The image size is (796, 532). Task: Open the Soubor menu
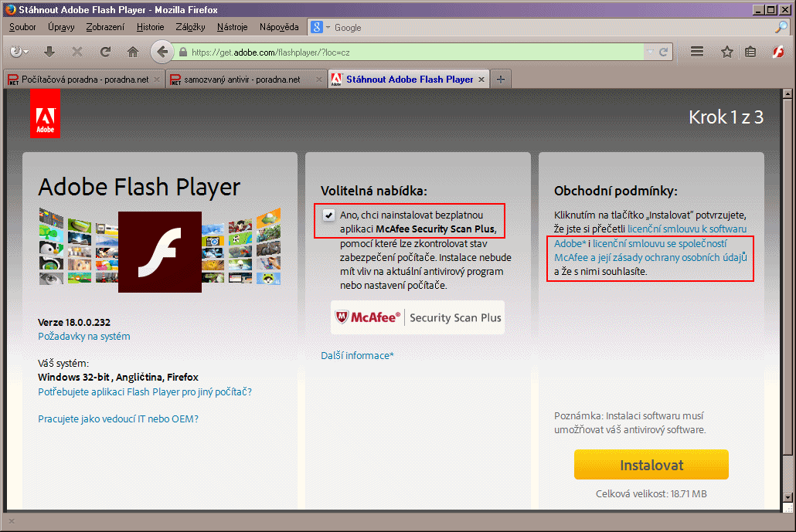(22, 27)
